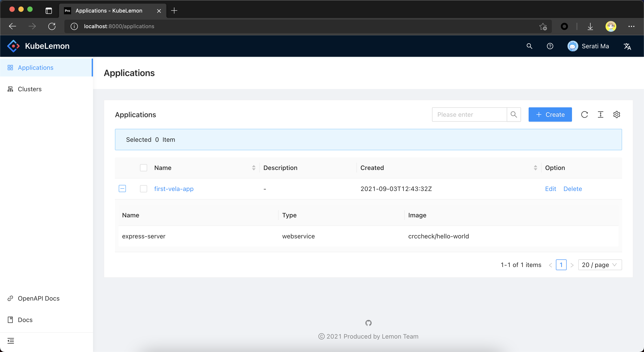Click search button beside Please enter
This screenshot has height=352, width=644.
tap(514, 115)
